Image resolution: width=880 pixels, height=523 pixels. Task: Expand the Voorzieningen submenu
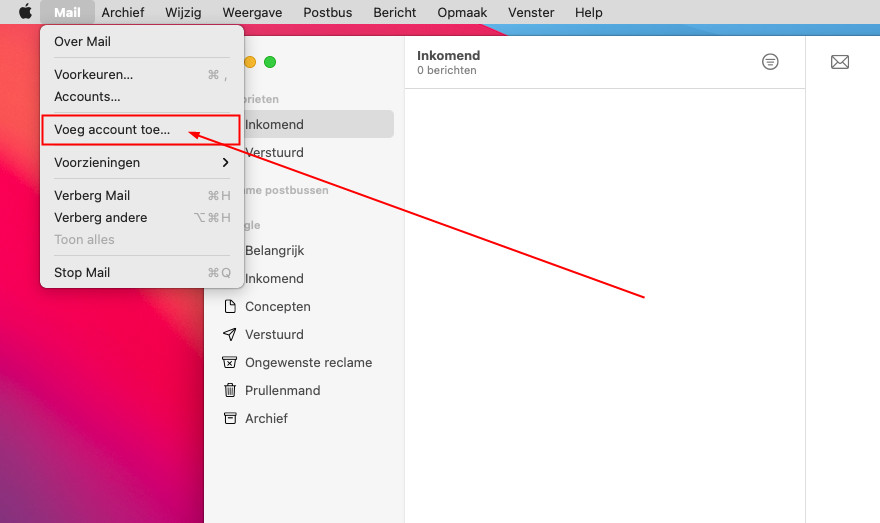point(142,163)
